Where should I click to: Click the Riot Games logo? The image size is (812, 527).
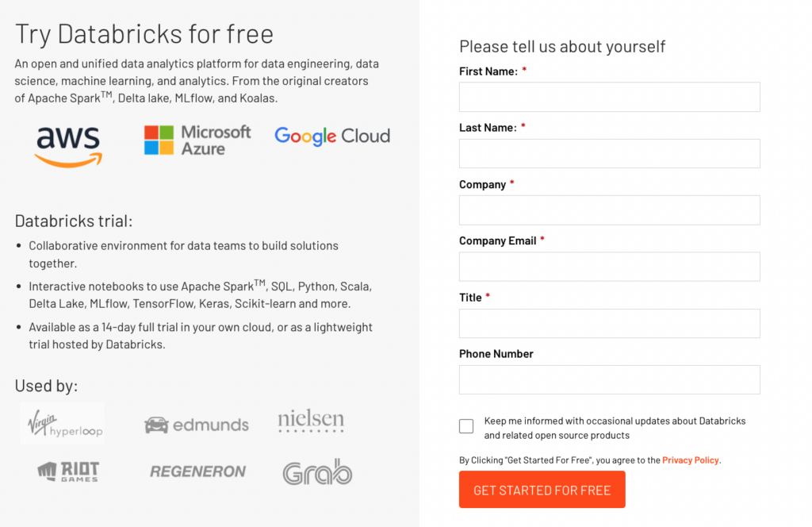[68, 471]
